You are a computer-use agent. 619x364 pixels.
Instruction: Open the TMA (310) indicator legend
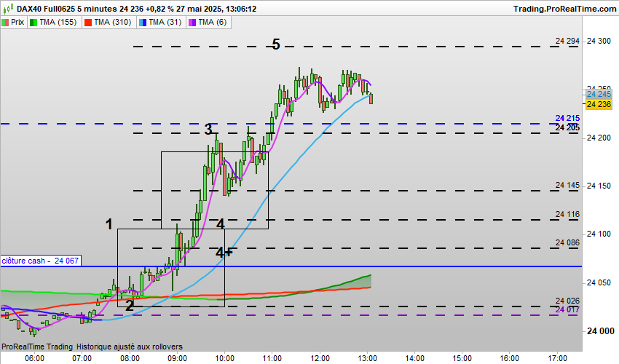point(109,22)
